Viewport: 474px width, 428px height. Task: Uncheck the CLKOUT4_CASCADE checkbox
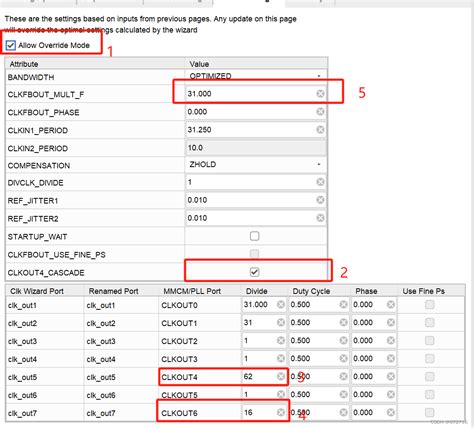[x=254, y=272]
